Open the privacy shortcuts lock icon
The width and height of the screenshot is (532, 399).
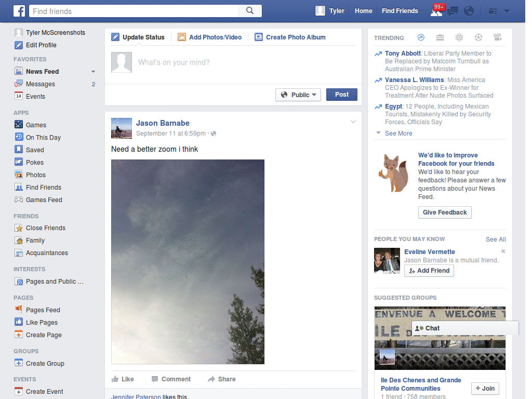(x=493, y=11)
